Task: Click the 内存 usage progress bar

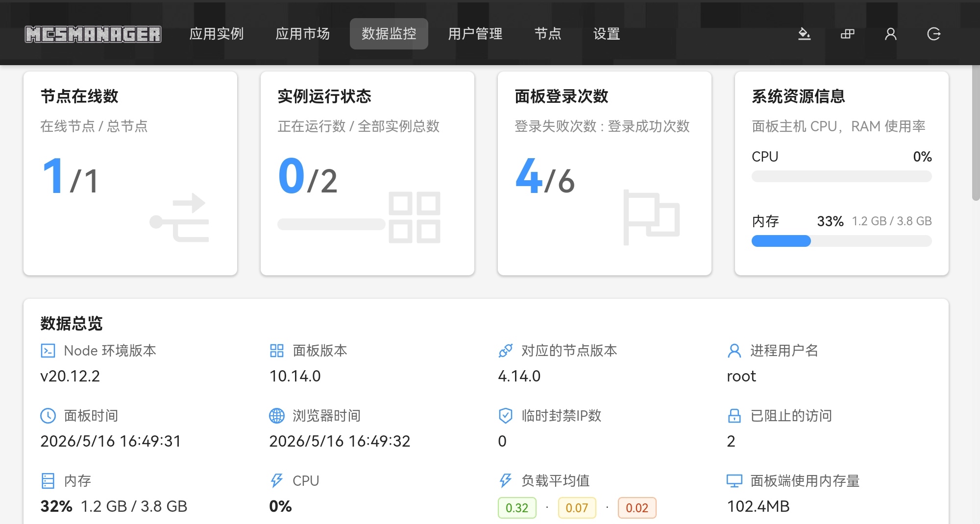Action: (x=841, y=241)
